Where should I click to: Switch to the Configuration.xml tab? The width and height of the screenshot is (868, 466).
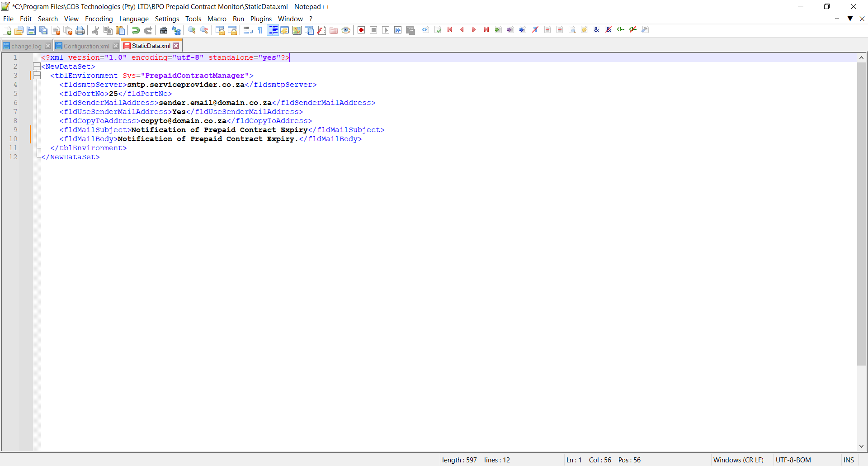(x=86, y=46)
